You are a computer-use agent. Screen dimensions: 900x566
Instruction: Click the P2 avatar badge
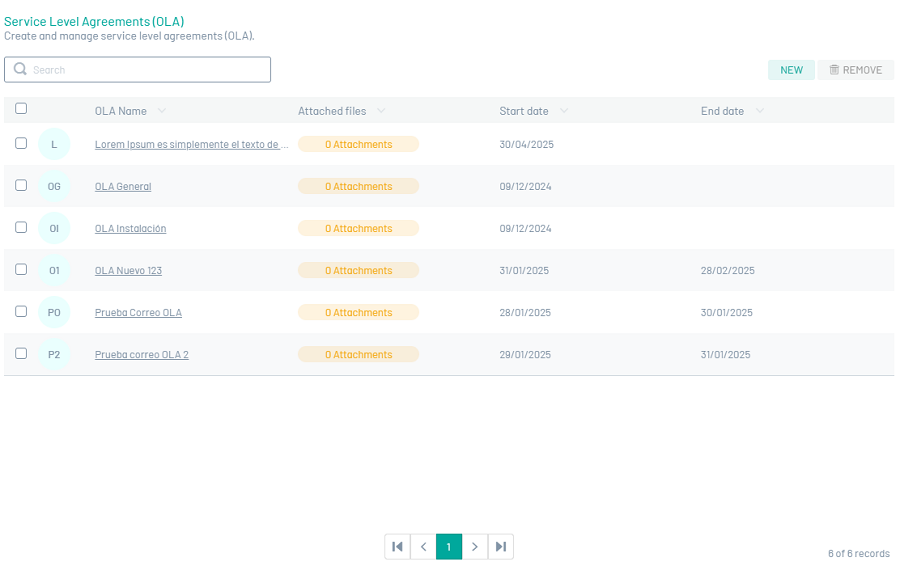pyautogui.click(x=54, y=354)
